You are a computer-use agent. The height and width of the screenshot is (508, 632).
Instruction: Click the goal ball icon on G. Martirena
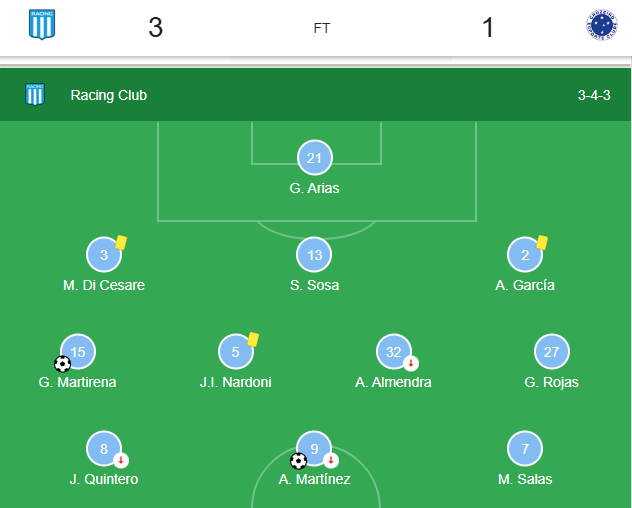[62, 364]
